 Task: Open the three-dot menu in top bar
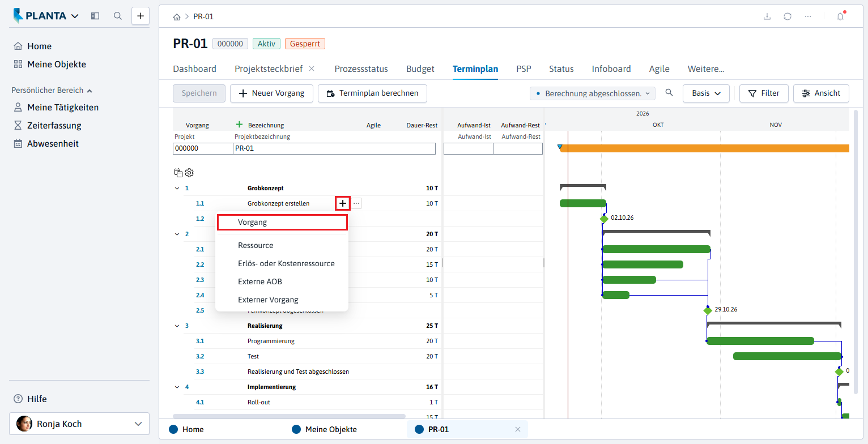click(x=808, y=16)
